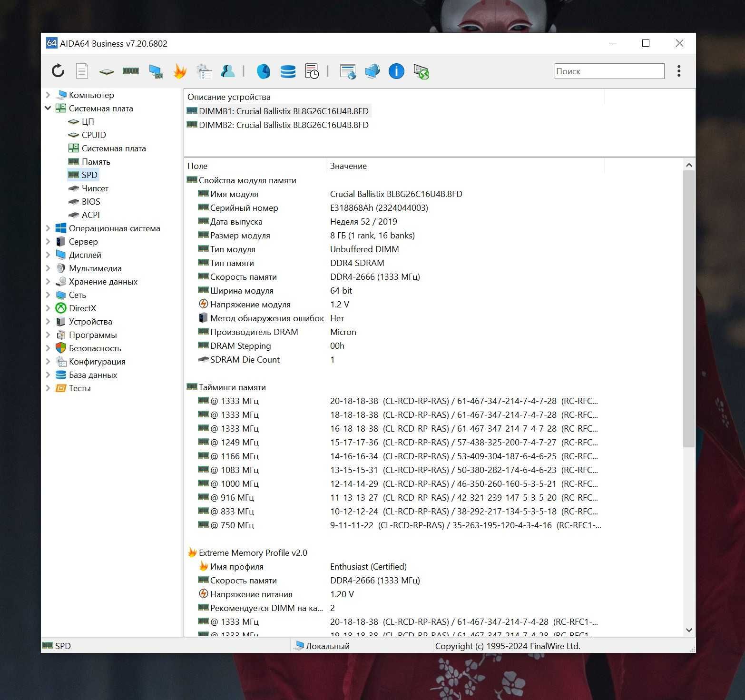Open the blue pie chart statistics icon
745x700 pixels.
click(x=264, y=71)
